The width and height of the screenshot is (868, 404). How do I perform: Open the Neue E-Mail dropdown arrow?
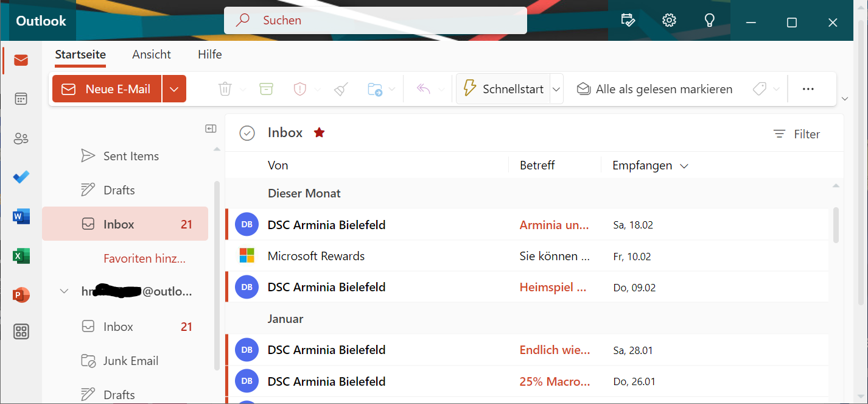(x=174, y=89)
